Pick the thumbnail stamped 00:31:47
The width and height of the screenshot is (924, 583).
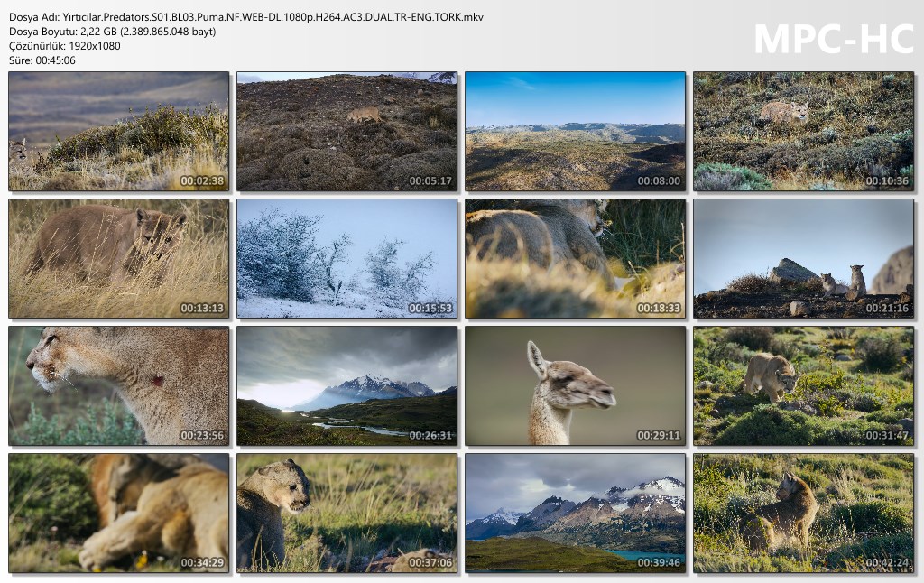803,385
